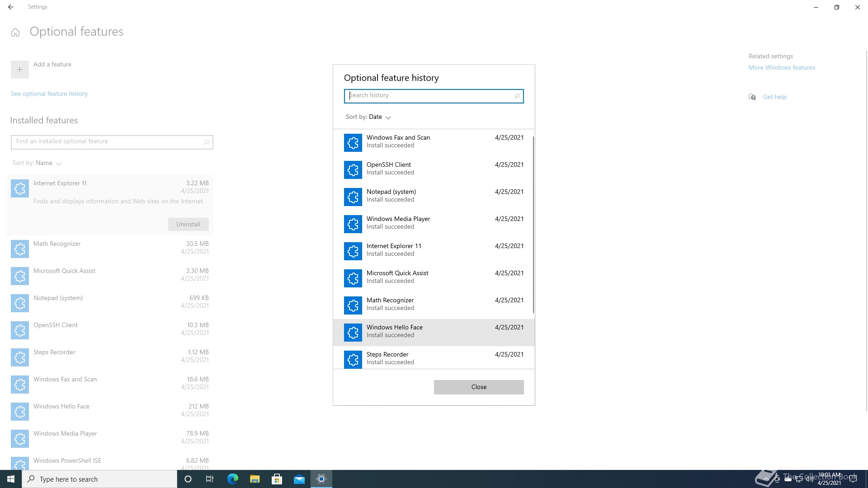Viewport: 868px width, 488px height.
Task: Open Task View on the taskbar
Action: tap(210, 479)
